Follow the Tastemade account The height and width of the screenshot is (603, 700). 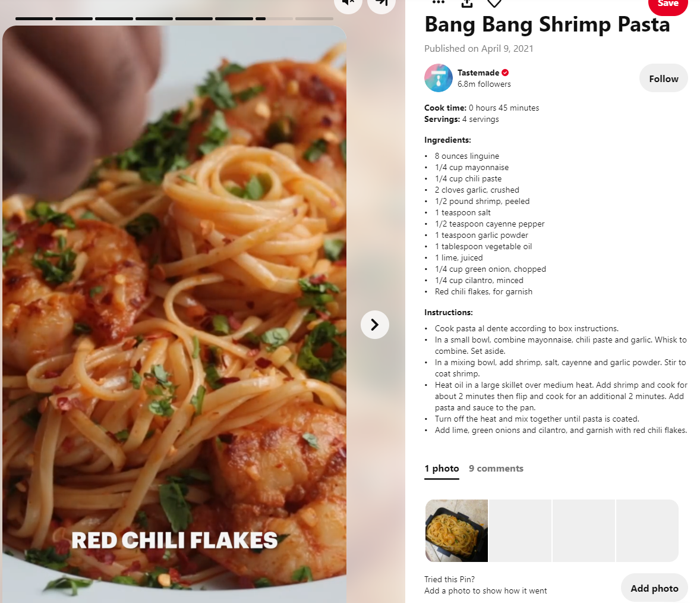click(x=663, y=78)
